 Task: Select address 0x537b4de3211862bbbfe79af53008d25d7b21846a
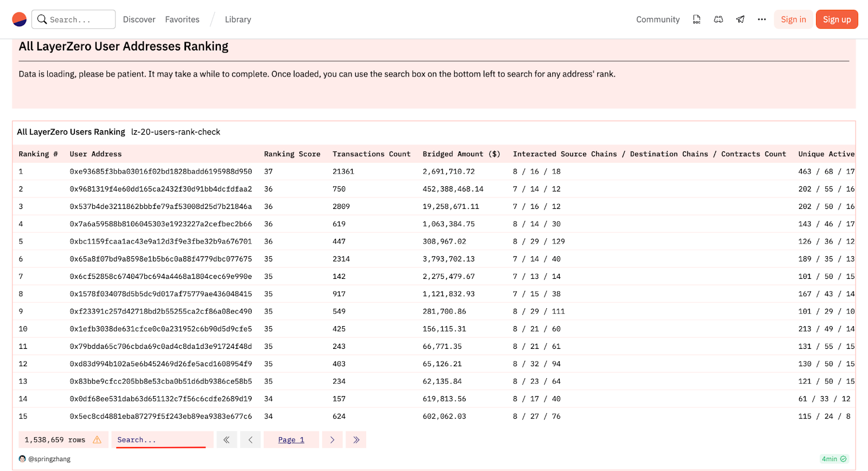tap(161, 206)
